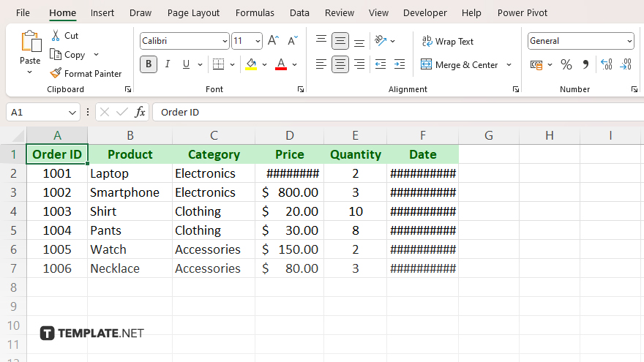Click the fx insert function icon
644x362 pixels.
pos(141,112)
